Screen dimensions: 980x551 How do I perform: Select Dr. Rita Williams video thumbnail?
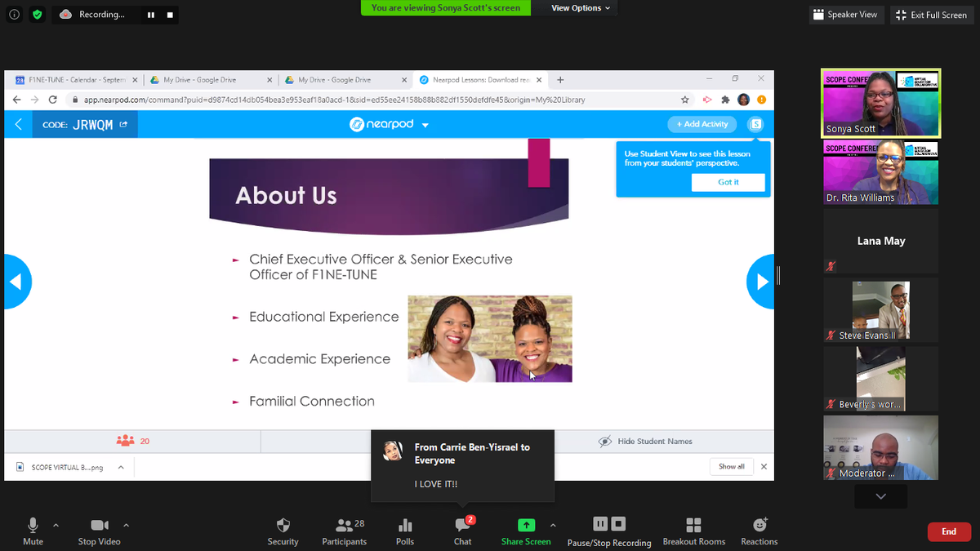881,172
